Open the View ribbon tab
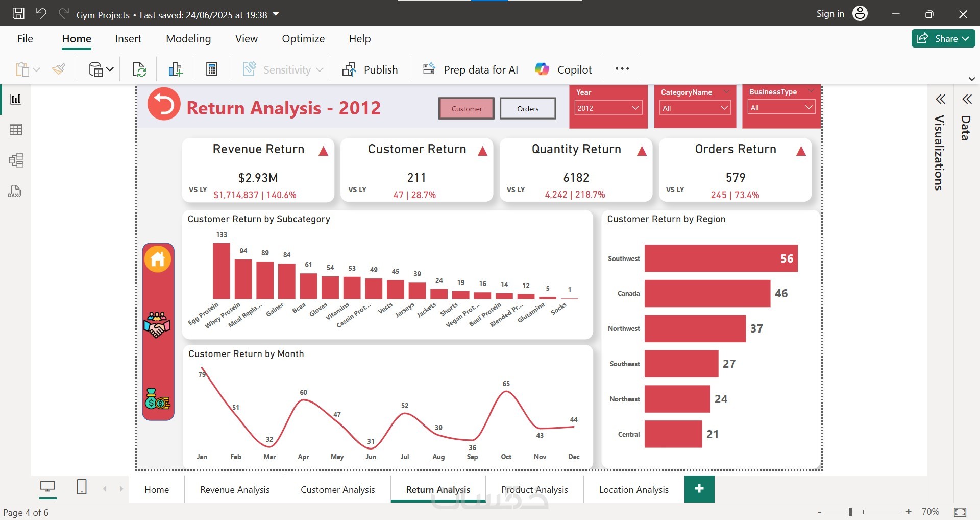This screenshot has width=980, height=520. pos(247,39)
